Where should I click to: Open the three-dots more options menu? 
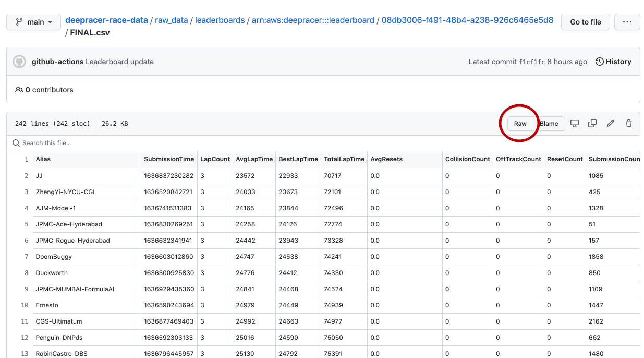pyautogui.click(x=627, y=22)
